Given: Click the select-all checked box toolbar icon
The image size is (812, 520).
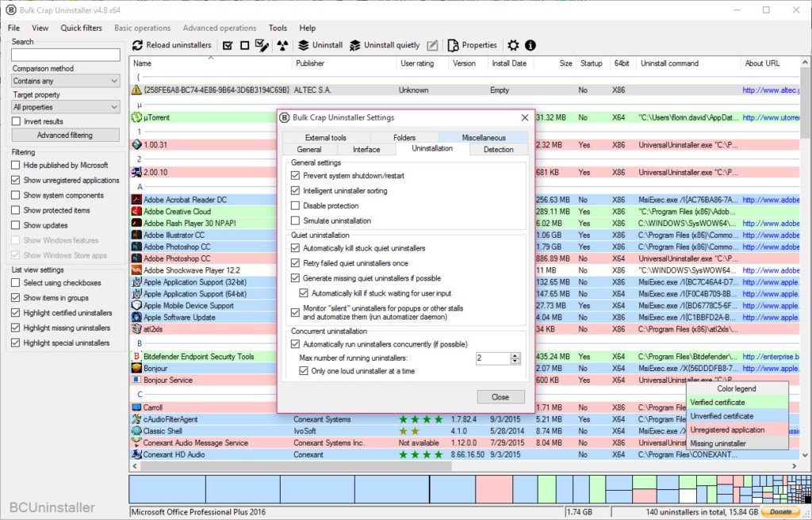Looking at the screenshot, I should (228, 45).
